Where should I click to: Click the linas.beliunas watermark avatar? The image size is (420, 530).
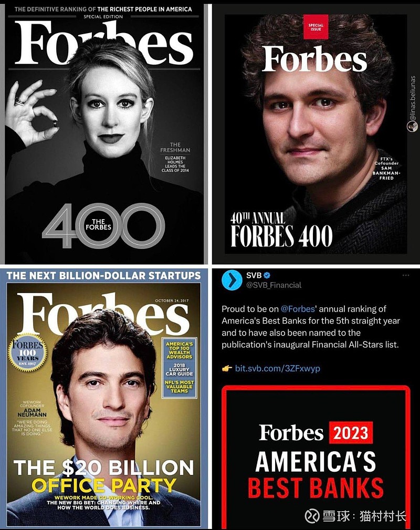[412, 127]
